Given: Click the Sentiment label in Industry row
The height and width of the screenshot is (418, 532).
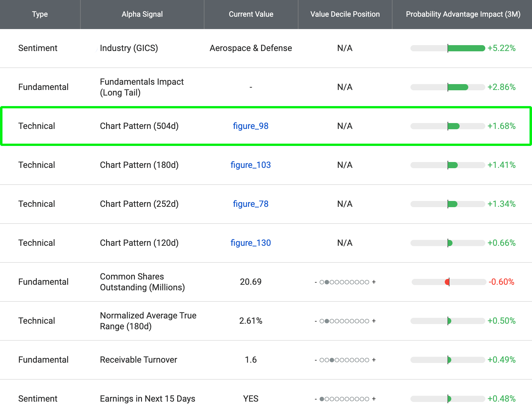Looking at the screenshot, I should pyautogui.click(x=38, y=48).
